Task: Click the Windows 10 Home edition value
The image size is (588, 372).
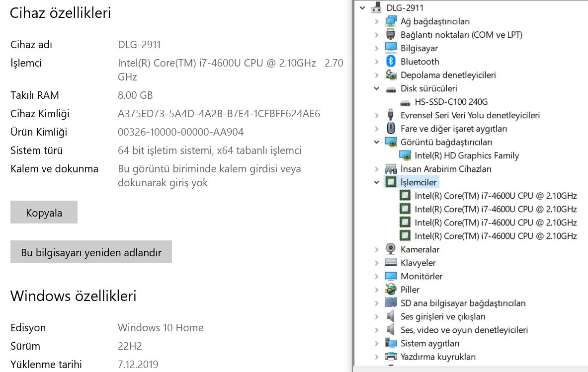Action: click(x=161, y=327)
